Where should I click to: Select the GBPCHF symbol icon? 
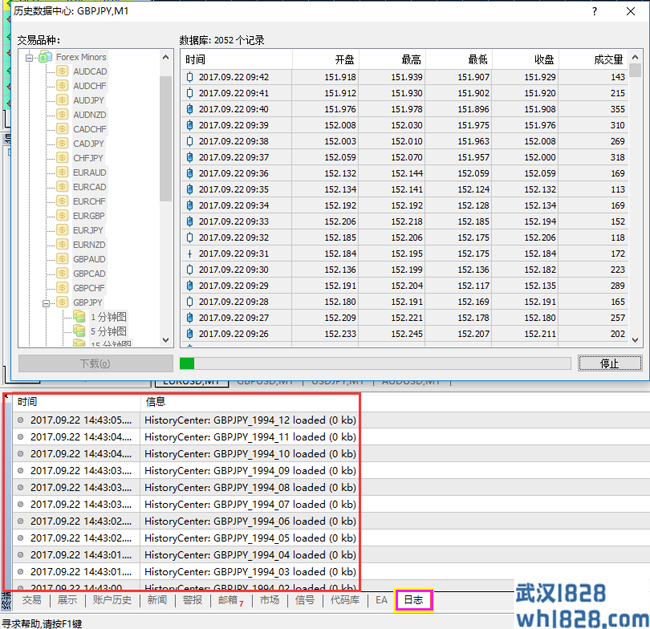[x=62, y=288]
